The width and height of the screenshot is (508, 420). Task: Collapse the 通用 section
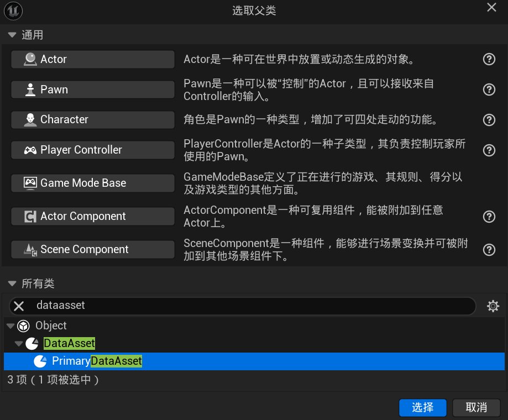click(12, 35)
